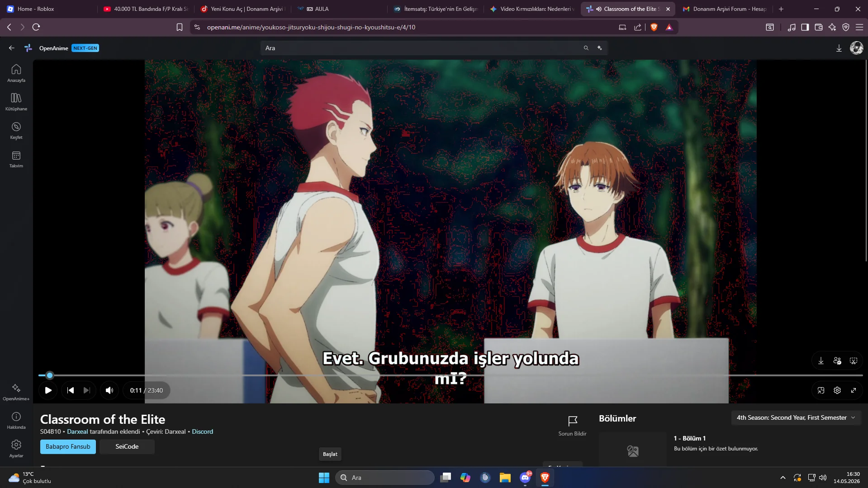868x488 pixels.
Task: Select the Babapro Fansub source
Action: [x=68, y=447]
